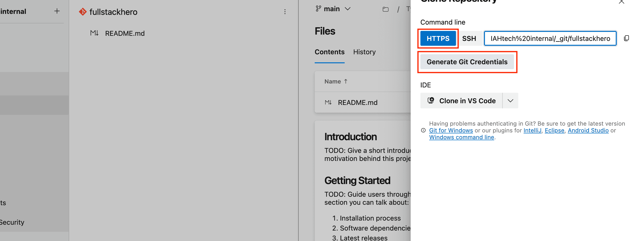Click the clone URL text field
This screenshot has height=241, width=644.
(x=550, y=38)
